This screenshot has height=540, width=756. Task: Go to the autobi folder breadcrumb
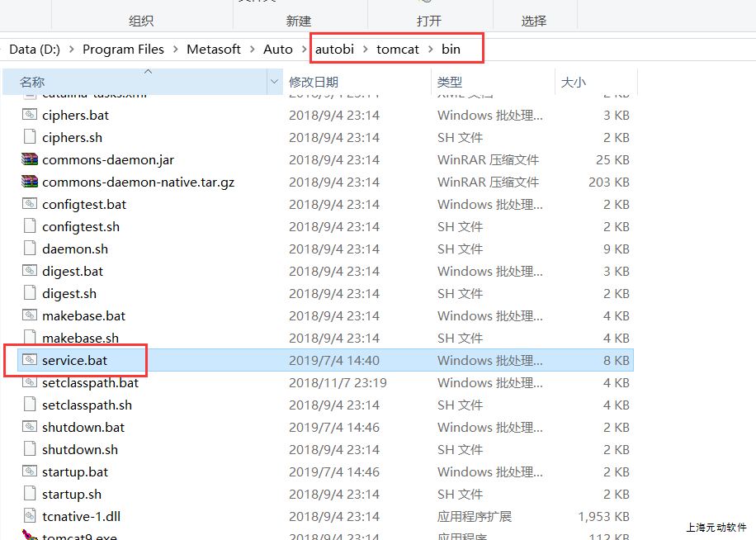tap(334, 50)
